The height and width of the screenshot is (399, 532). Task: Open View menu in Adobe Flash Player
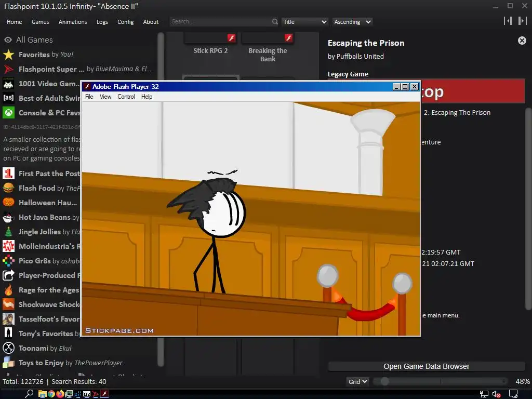tap(105, 97)
